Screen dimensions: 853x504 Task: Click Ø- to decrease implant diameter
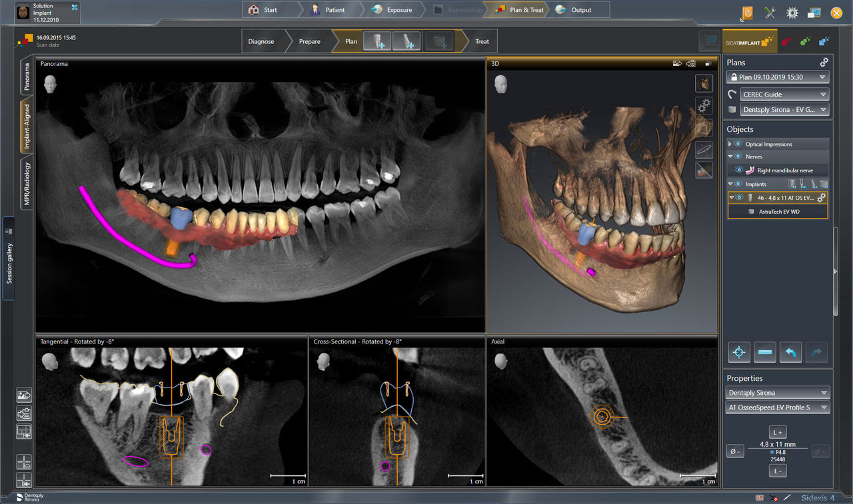(735, 451)
